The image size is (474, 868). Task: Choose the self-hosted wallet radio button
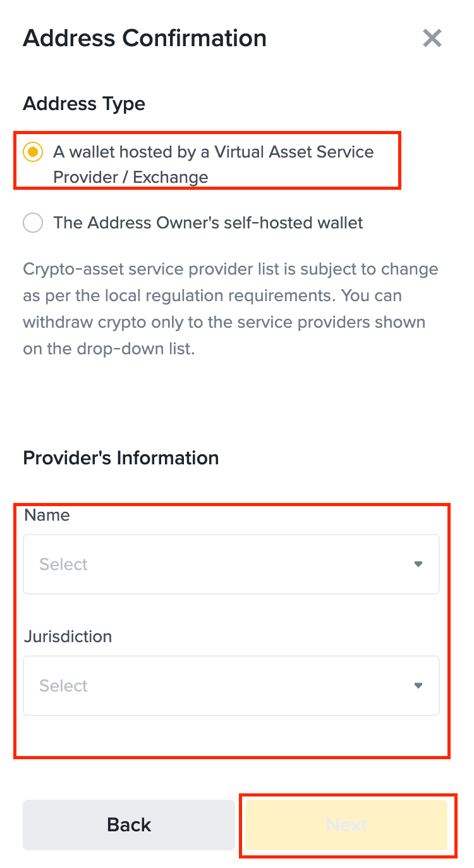tap(33, 223)
